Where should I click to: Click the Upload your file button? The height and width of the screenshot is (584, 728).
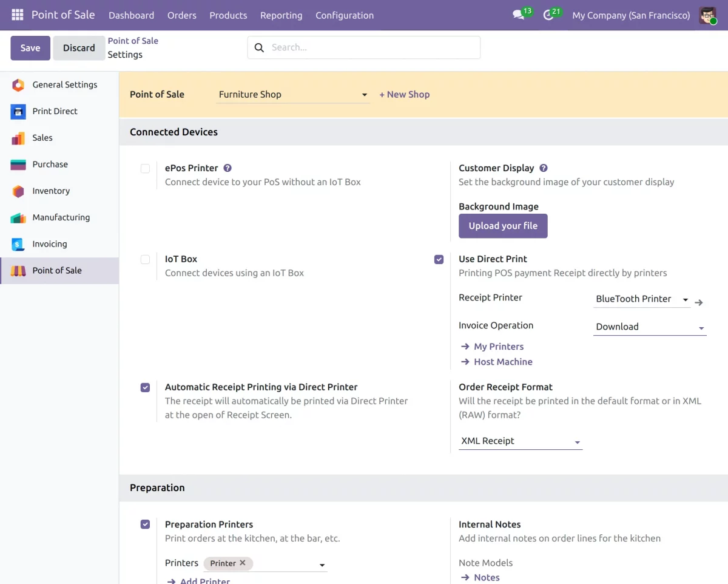[503, 226]
